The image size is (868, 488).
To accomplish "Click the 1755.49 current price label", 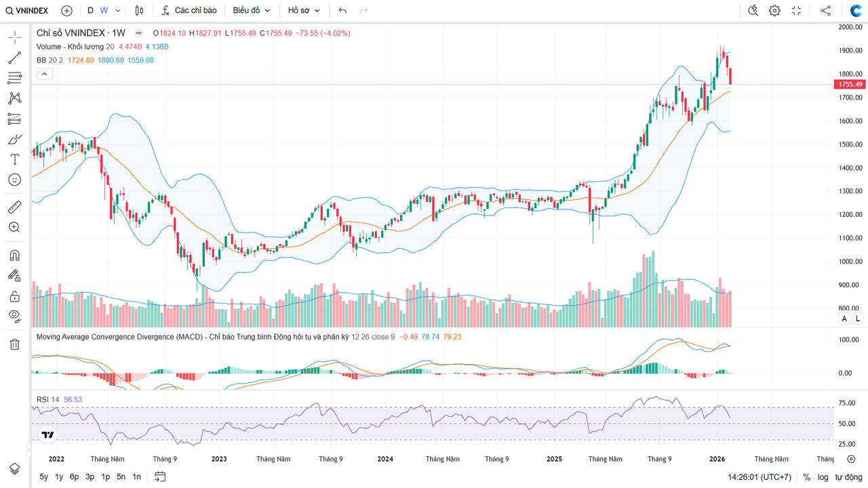I will coord(850,84).
